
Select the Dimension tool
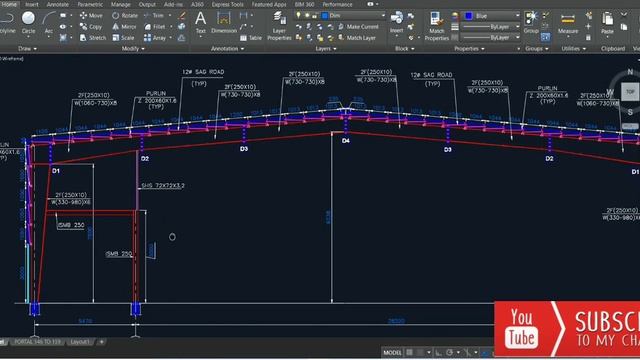(224, 22)
